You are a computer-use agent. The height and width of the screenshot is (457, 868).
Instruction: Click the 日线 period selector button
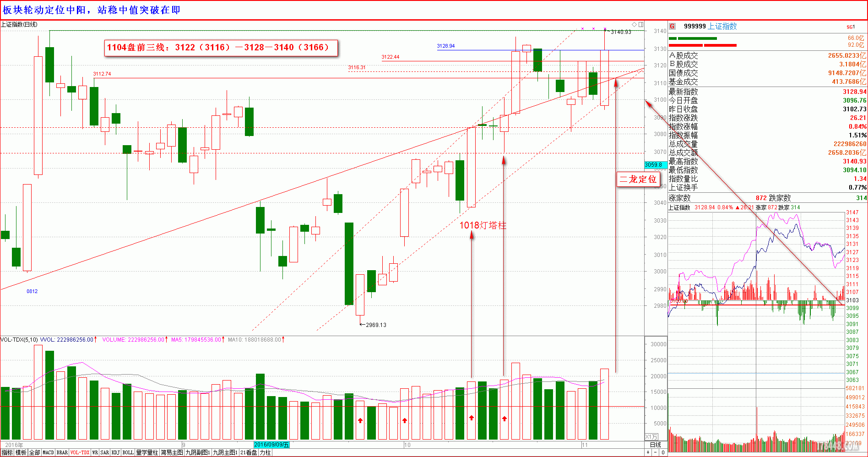tap(656, 445)
